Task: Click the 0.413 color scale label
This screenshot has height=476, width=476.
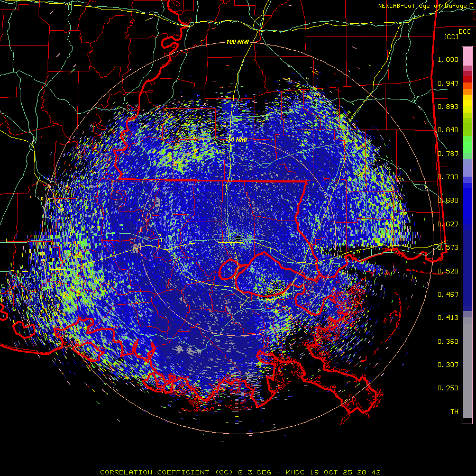Action: [448, 318]
